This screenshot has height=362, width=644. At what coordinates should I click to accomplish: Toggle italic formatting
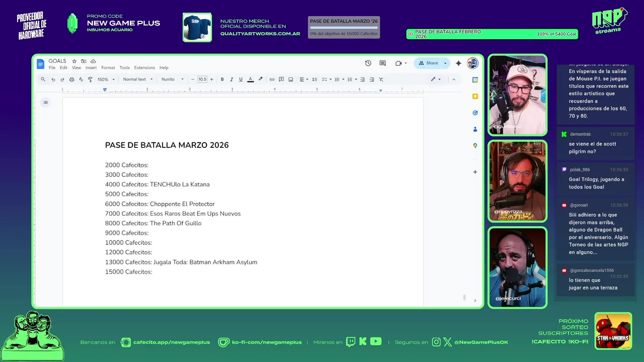pyautogui.click(x=231, y=79)
